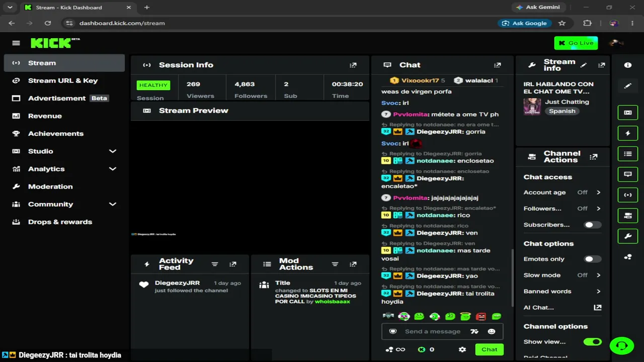
Task: Pop out the Channel Actions panel
Action: point(594,157)
